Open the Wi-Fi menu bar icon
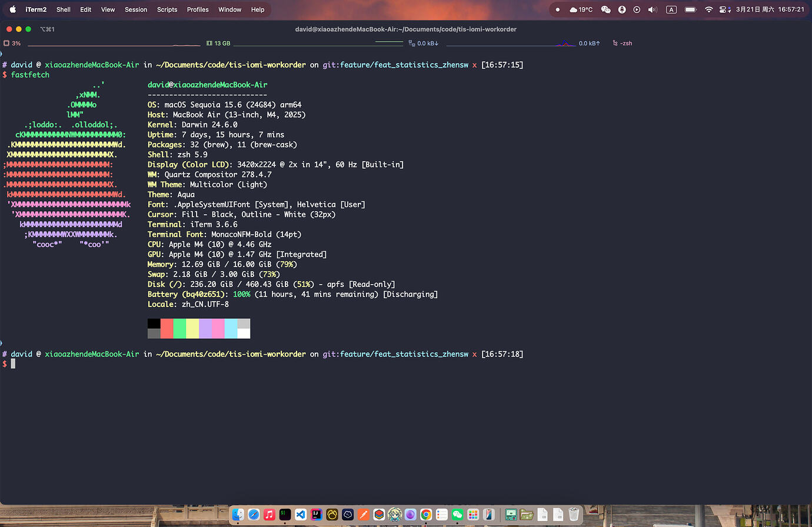812x527 pixels. [x=708, y=9]
